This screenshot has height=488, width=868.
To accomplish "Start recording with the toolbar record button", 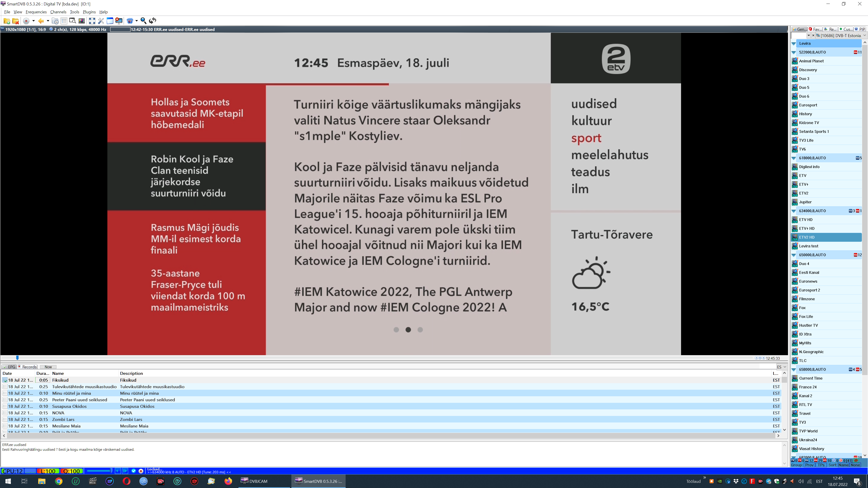I will click(26, 21).
